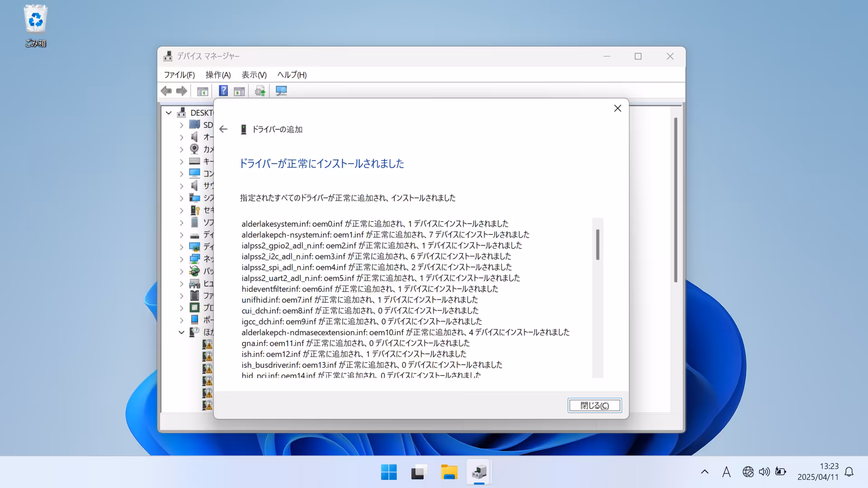Click the driver list scrollbar thumb
Viewport: 868px width, 488px height.
click(598, 244)
